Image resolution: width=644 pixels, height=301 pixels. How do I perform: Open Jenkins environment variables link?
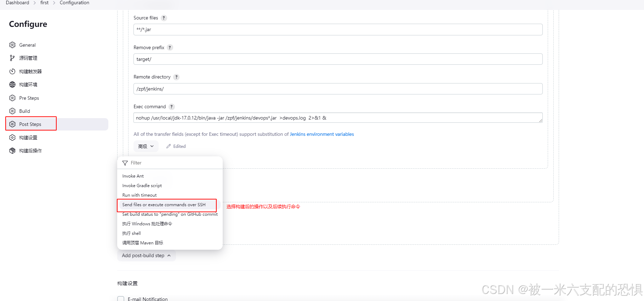(322, 134)
